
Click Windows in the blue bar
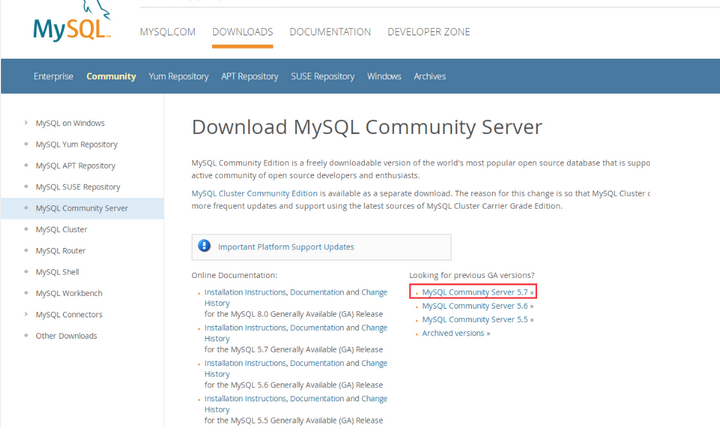point(384,76)
